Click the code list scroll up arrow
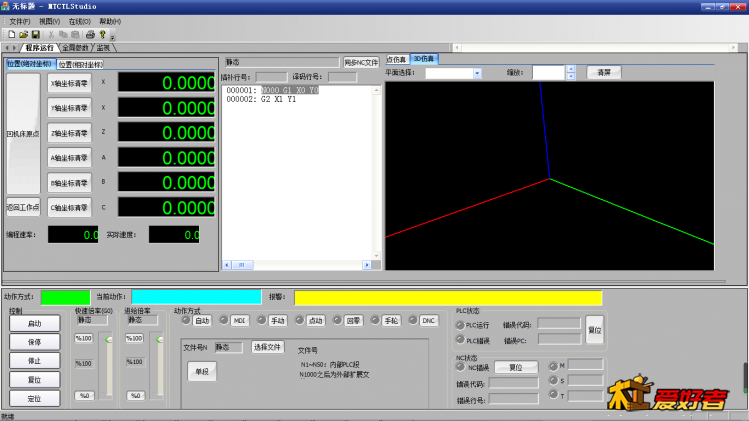 [x=376, y=90]
